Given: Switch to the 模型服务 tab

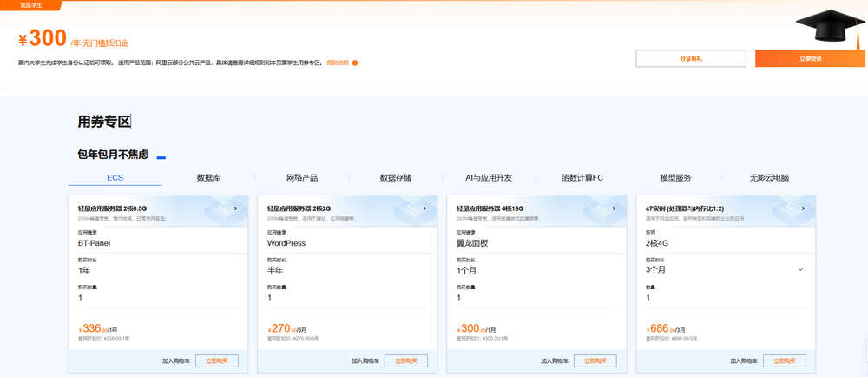Looking at the screenshot, I should (x=676, y=178).
